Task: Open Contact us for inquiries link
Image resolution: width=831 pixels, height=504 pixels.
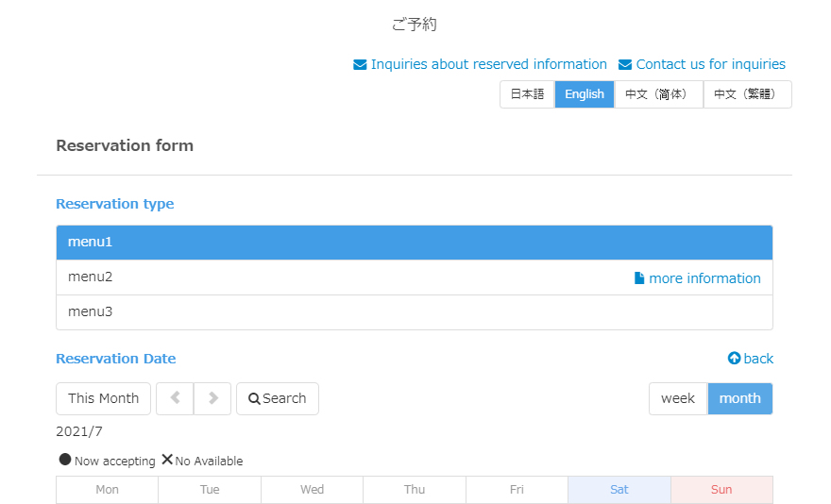Action: tap(702, 64)
